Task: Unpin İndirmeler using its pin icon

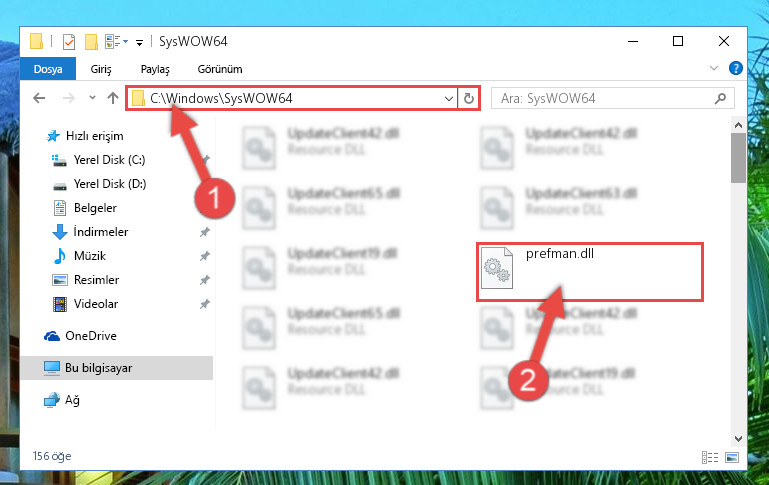Action: point(205,232)
